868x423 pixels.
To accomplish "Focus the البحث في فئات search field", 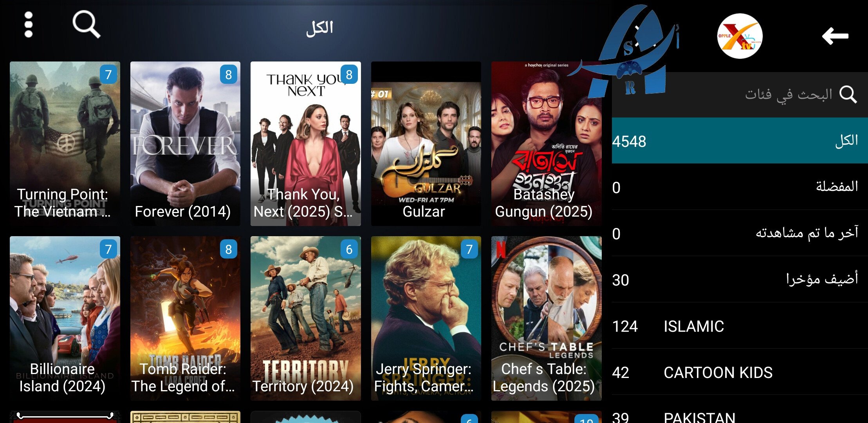I will [x=740, y=94].
